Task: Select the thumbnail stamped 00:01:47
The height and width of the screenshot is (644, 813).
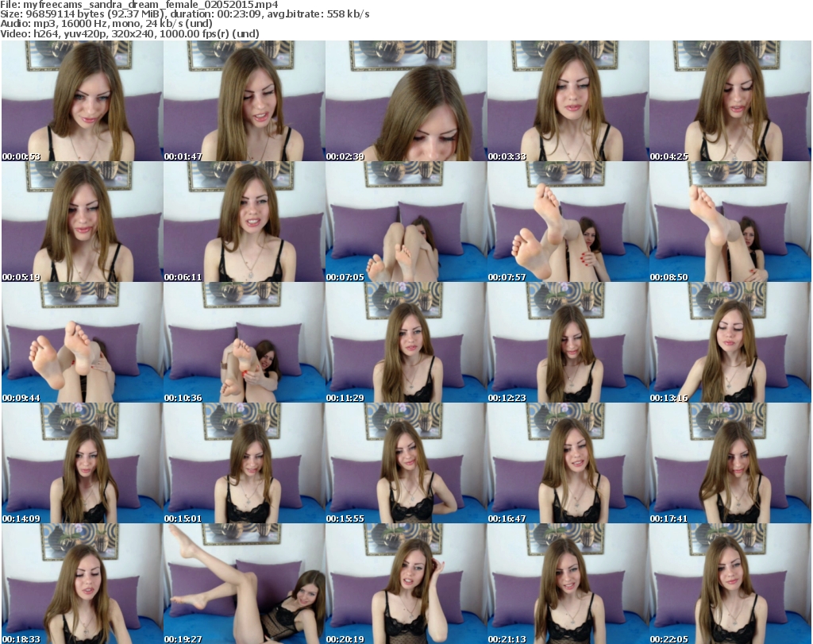Action: pos(245,101)
